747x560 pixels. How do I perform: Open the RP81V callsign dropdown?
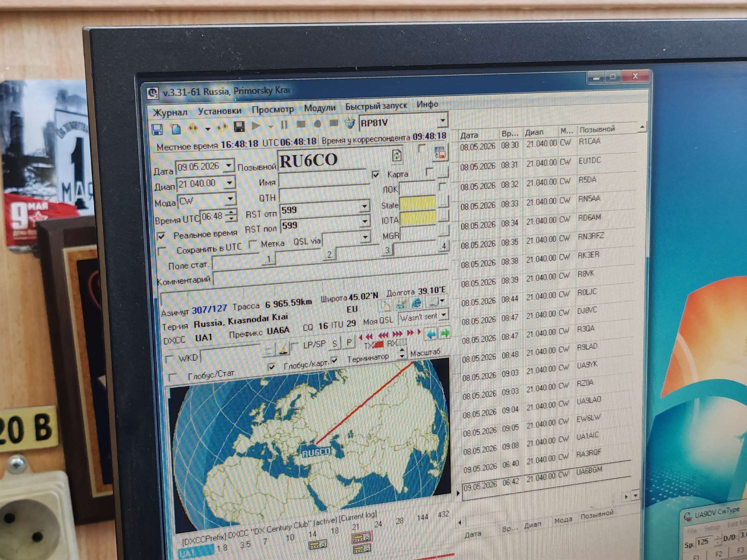pos(443,120)
